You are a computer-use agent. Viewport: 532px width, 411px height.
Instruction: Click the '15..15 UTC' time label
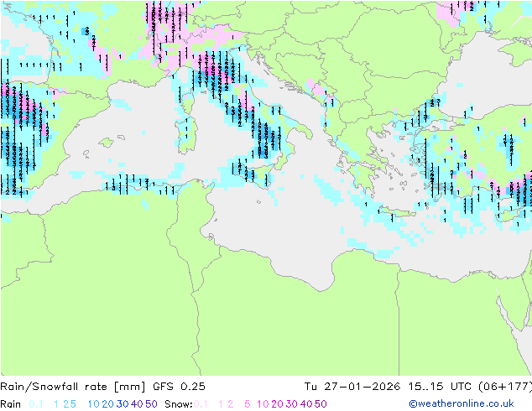[x=440, y=387]
